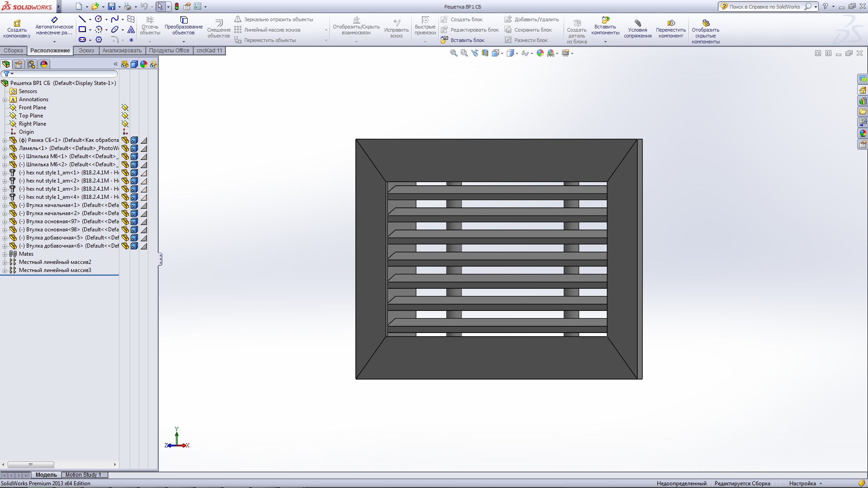This screenshot has width=868, height=488.
Task: Click Motion Study 1 tab at bottom
Action: (84, 474)
